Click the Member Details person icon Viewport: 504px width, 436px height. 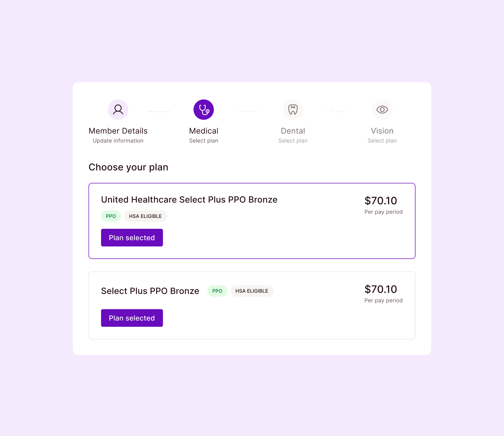(118, 110)
